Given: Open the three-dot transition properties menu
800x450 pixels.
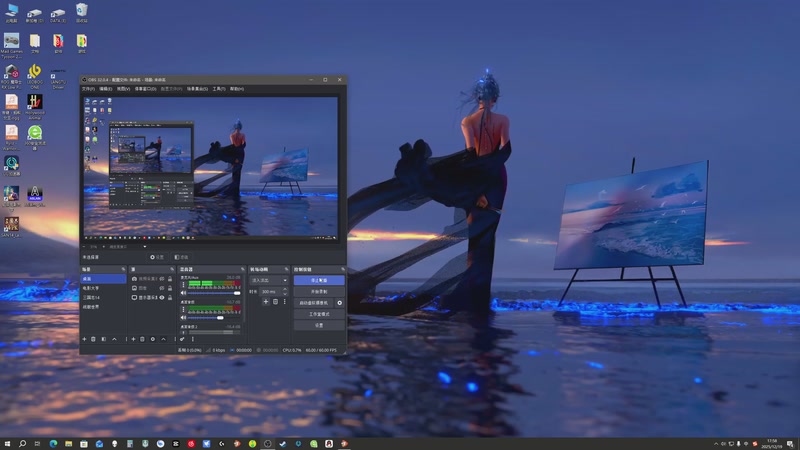Looking at the screenshot, I should [x=284, y=302].
